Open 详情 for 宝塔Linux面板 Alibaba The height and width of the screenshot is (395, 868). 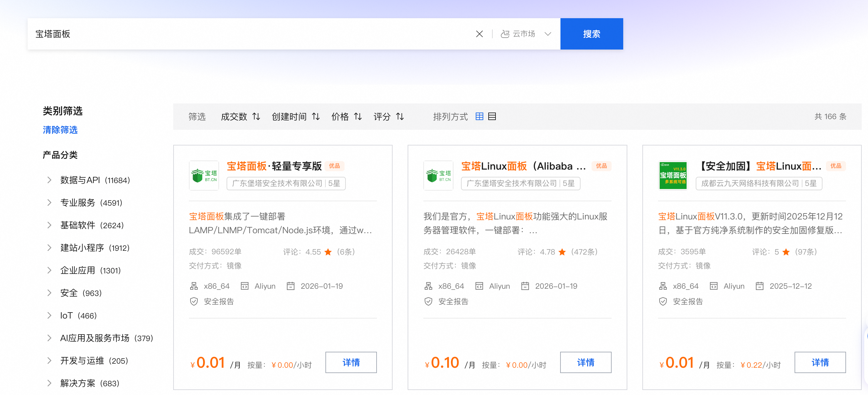[x=585, y=362]
